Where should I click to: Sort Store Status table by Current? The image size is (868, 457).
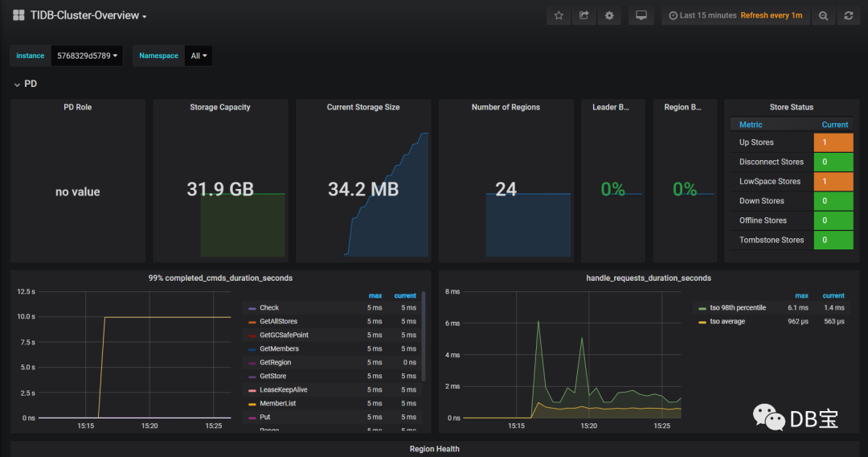[835, 125]
